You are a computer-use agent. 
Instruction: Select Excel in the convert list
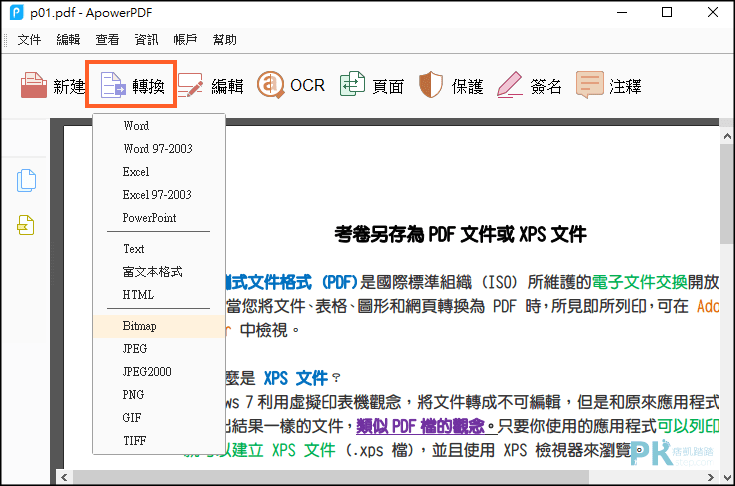click(159, 172)
